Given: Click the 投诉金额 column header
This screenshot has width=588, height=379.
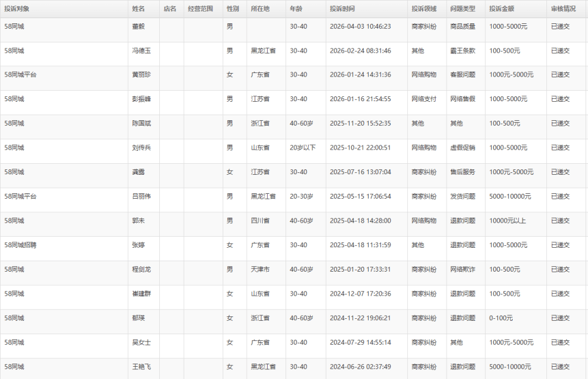Looking at the screenshot, I should (516, 9).
